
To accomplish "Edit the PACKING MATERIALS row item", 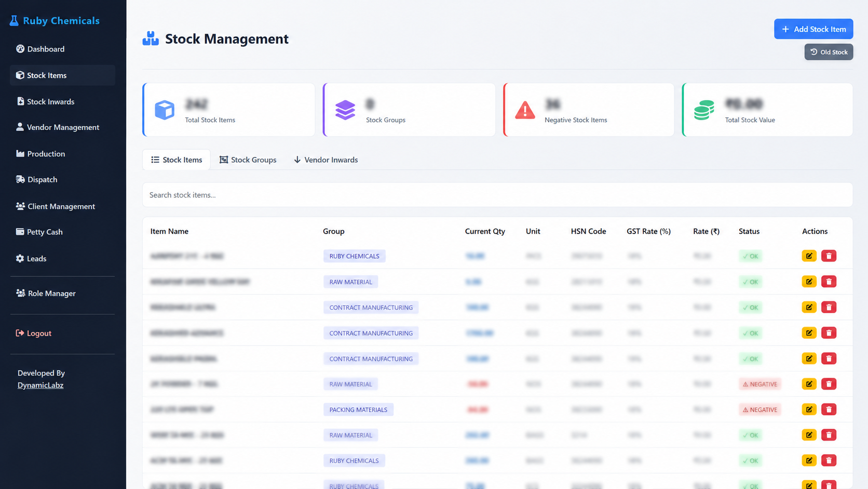I will click(x=809, y=409).
